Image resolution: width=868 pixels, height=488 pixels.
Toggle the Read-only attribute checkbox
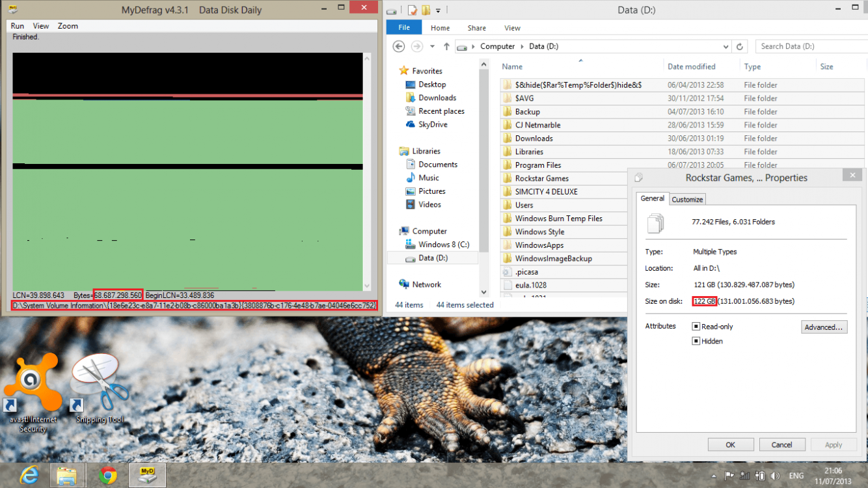(x=696, y=327)
